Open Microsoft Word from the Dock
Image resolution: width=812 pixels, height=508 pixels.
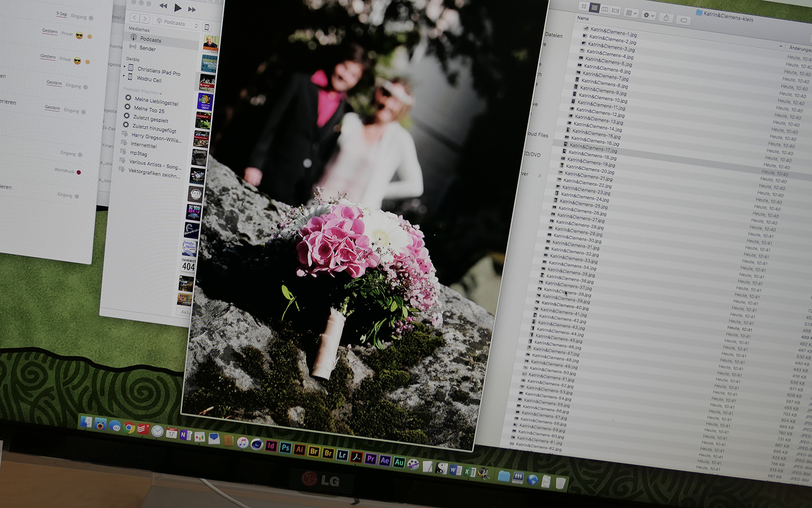456,470
